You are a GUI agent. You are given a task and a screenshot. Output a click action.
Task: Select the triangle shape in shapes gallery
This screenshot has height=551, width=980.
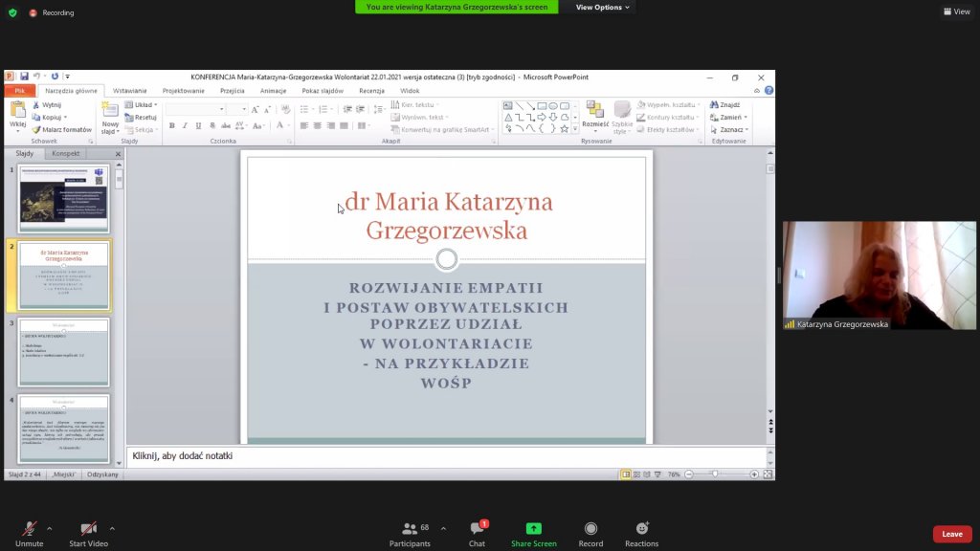508,117
